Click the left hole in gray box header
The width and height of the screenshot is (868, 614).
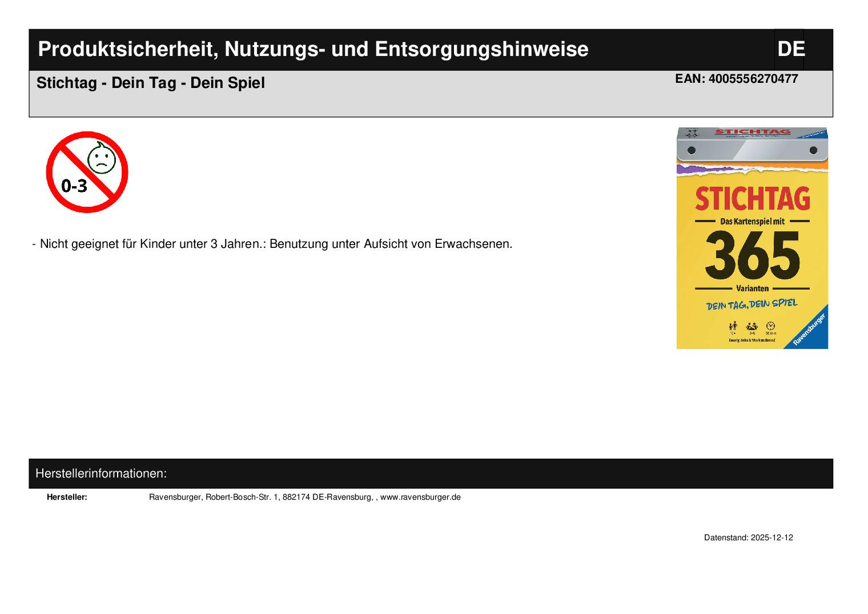(x=691, y=150)
